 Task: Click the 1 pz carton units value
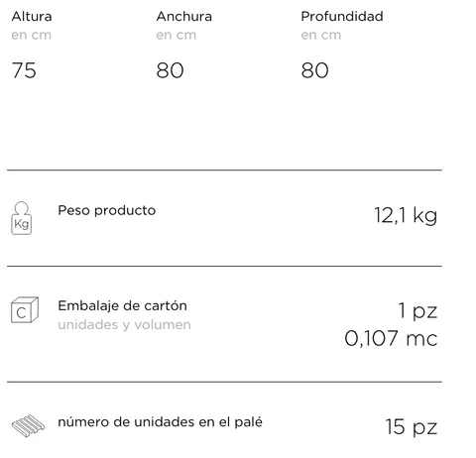[x=417, y=310]
